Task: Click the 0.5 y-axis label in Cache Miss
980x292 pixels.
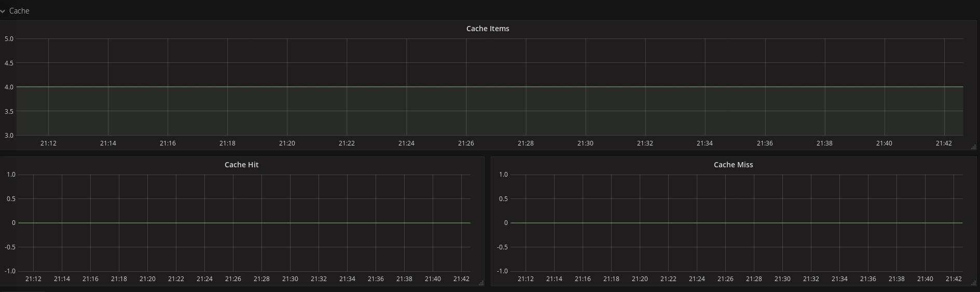Action: 503,199
